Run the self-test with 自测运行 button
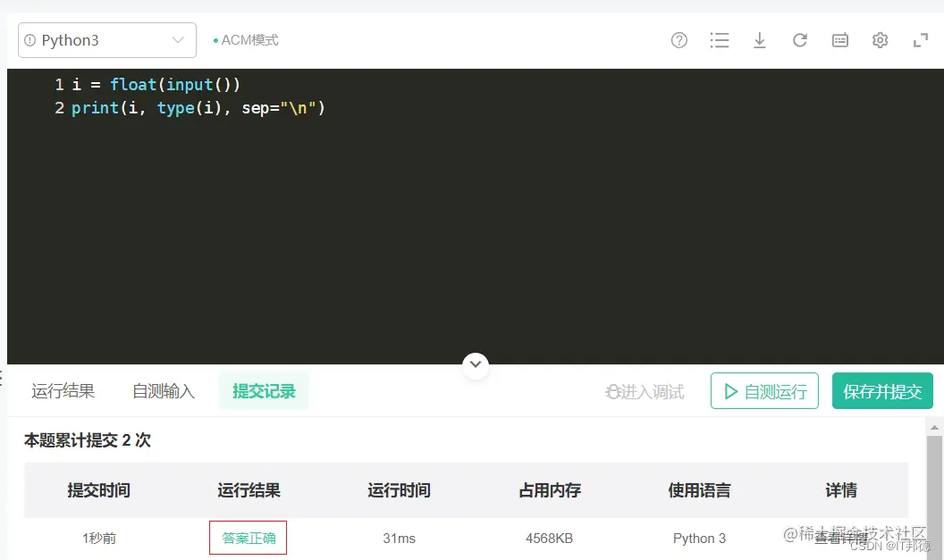This screenshot has height=560, width=944. (764, 390)
